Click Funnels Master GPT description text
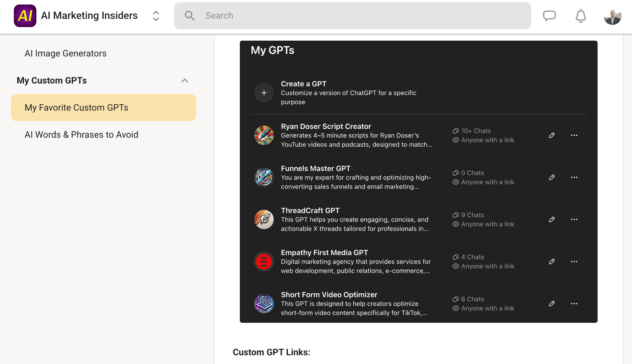The image size is (632, 364). tap(356, 182)
